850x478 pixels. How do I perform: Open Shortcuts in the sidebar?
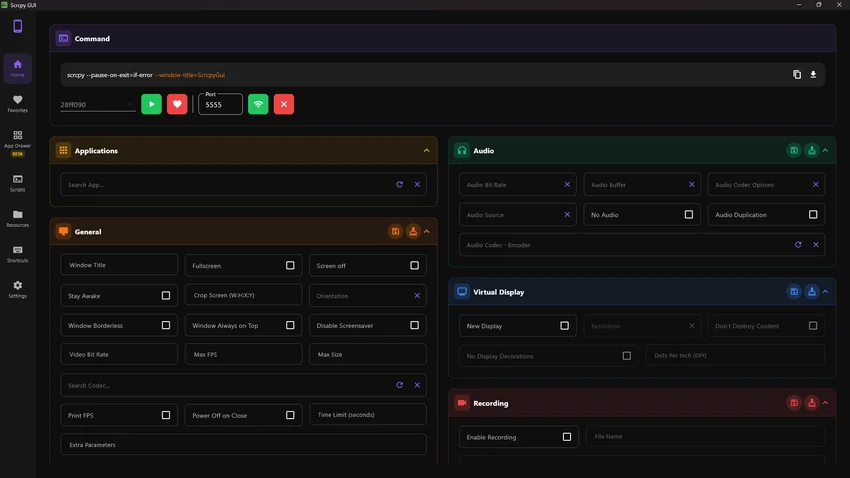pos(17,254)
